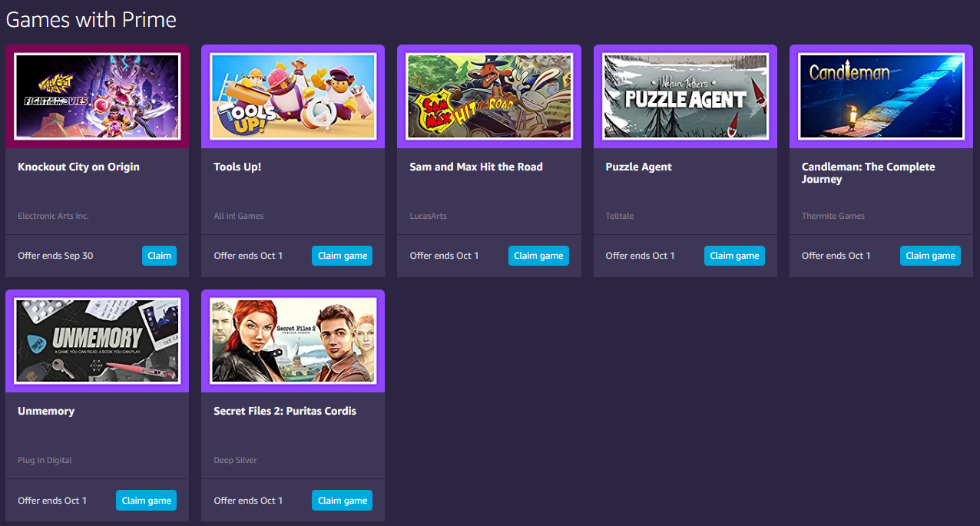Click the Unmemory title text
Screen dimensions: 980x526
tap(46, 411)
